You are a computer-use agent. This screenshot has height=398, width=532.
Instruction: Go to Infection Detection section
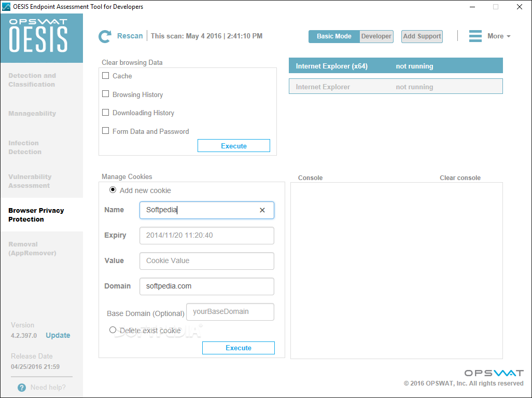[25, 147]
